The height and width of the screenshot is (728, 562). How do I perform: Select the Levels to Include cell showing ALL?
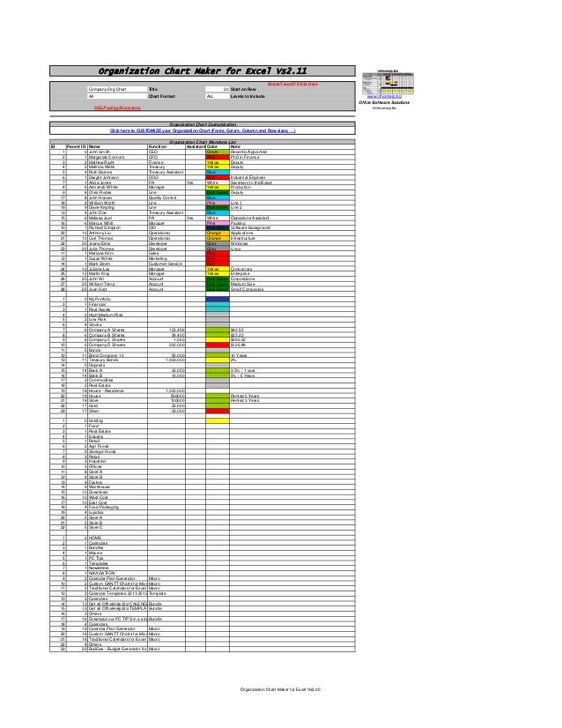tap(218, 97)
